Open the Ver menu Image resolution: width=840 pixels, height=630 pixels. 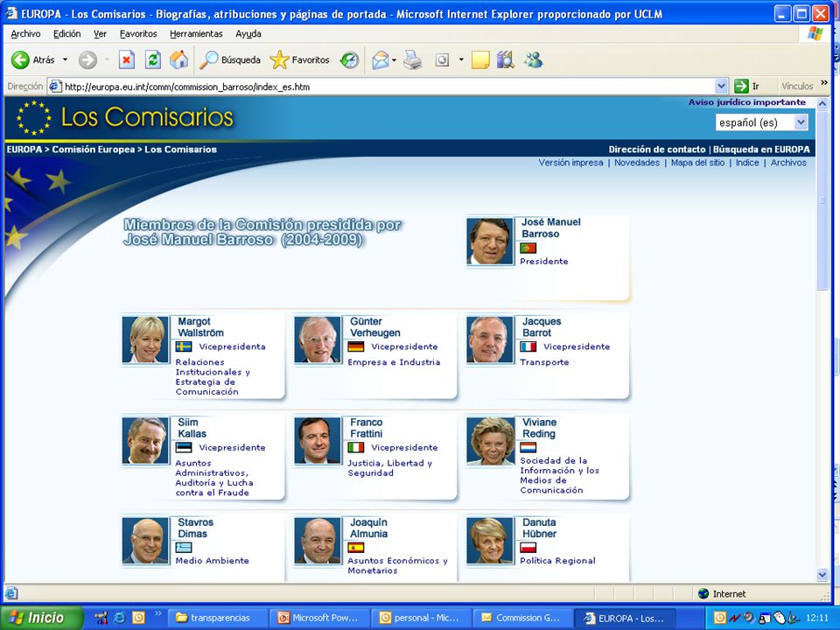tap(100, 34)
